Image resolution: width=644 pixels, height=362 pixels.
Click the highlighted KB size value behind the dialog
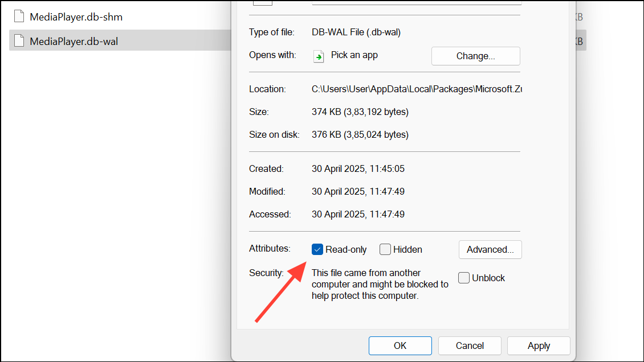577,40
